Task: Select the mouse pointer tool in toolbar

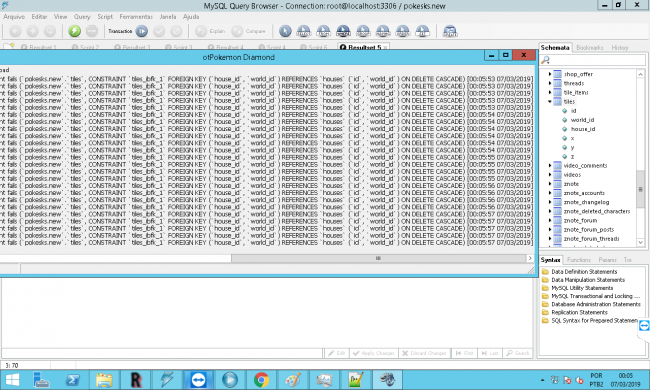Action: [285, 31]
